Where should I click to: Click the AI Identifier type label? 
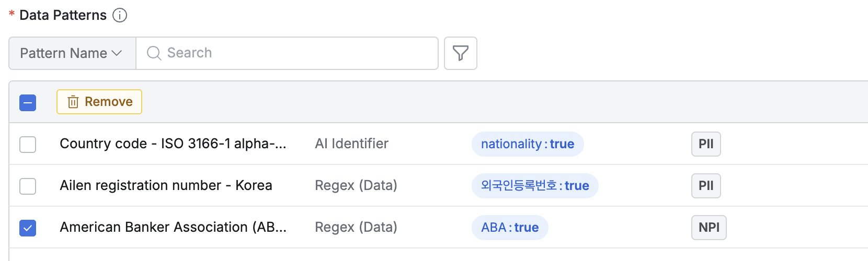click(351, 144)
